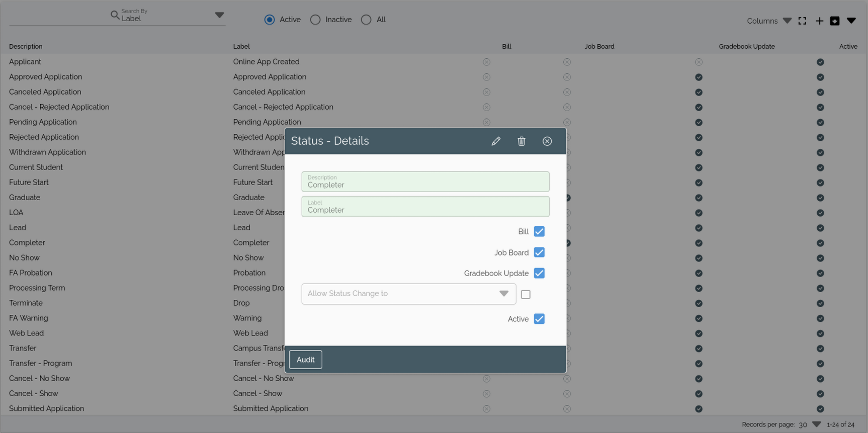Click the Audit button

pyautogui.click(x=305, y=360)
